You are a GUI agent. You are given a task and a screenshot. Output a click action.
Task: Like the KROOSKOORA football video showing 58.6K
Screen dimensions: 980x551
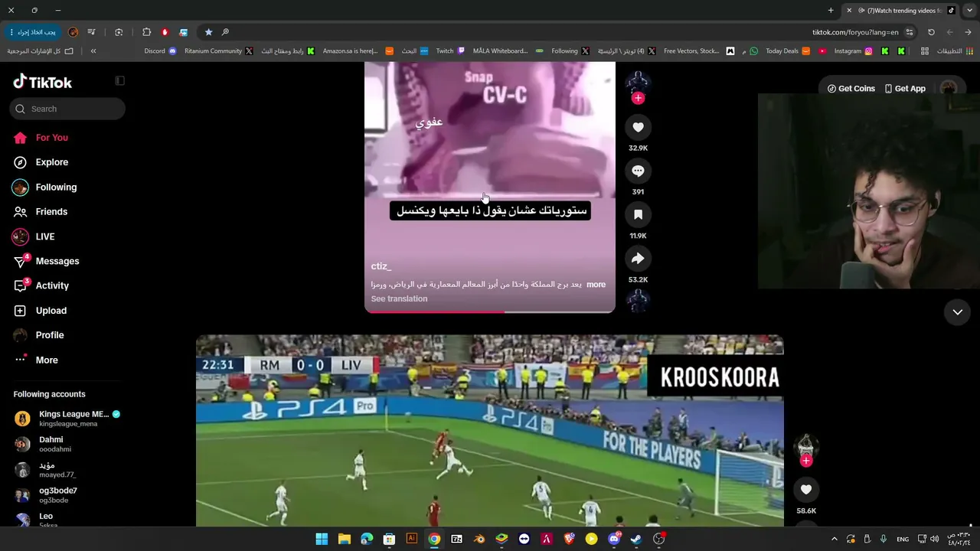pyautogui.click(x=806, y=490)
